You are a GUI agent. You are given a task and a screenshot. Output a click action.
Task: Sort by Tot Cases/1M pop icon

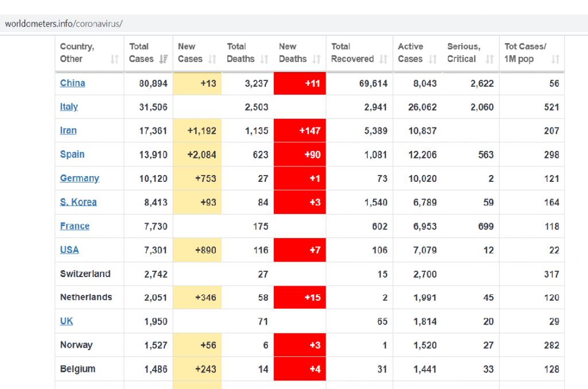(x=555, y=59)
